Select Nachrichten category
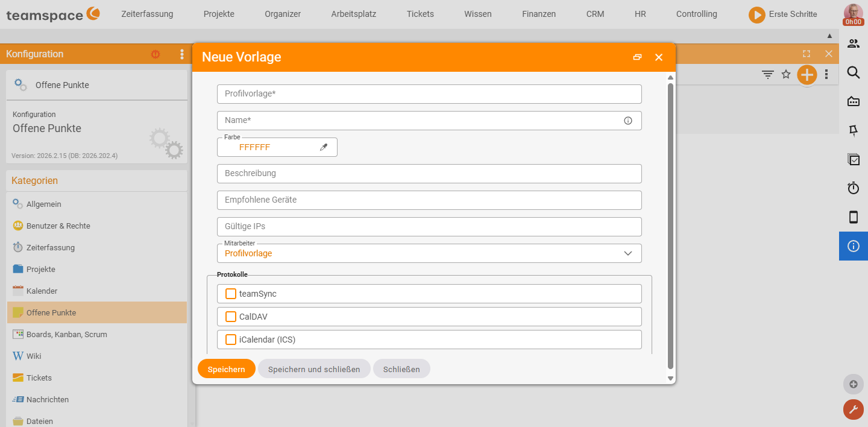 click(97, 400)
